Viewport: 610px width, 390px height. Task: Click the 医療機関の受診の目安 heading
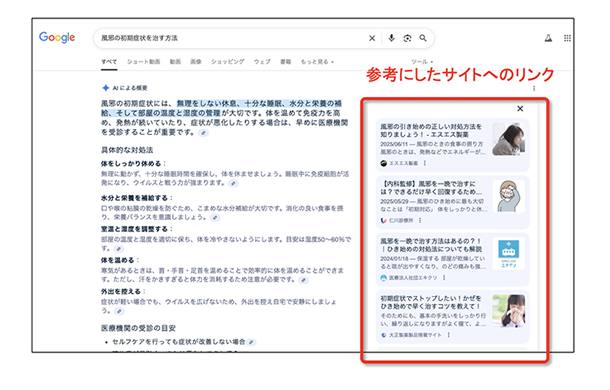[x=138, y=328]
